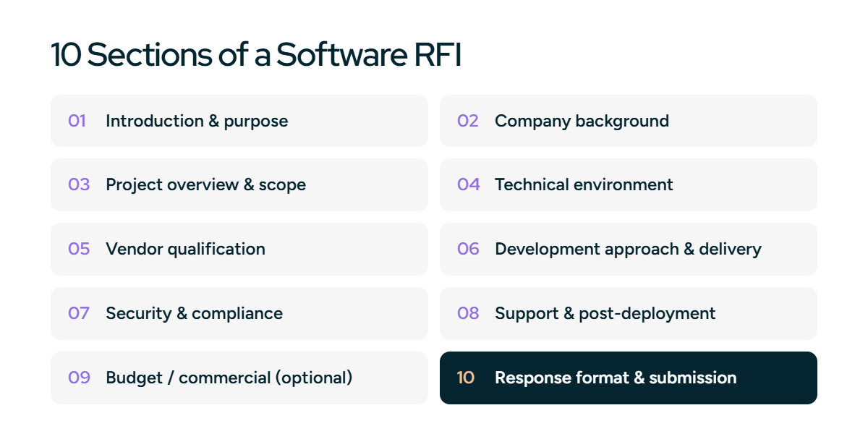Image resolution: width=868 pixels, height=434 pixels.
Task: Click the 'Project overview & scope' card
Action: pyautogui.click(x=239, y=185)
